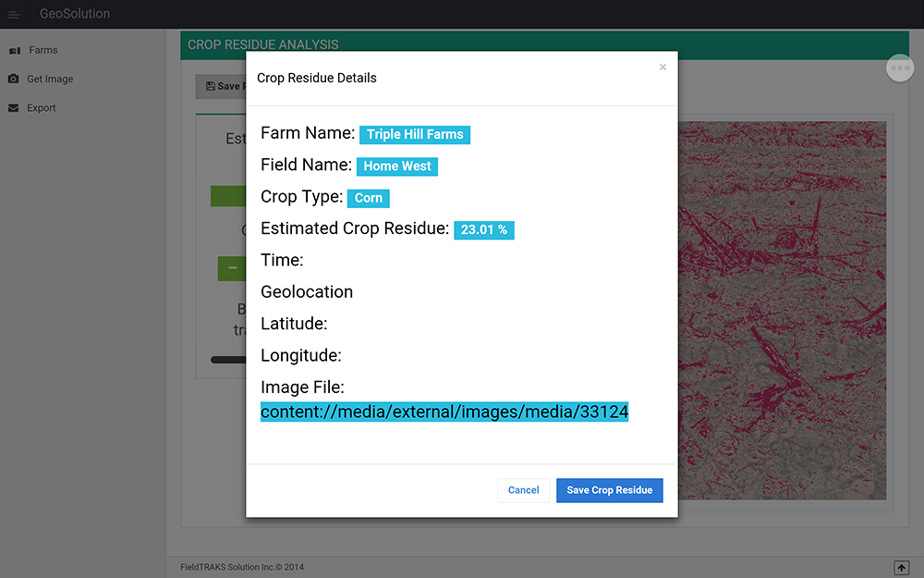Click the floppy disk Save button
The height and width of the screenshot is (578, 924).
point(221,87)
